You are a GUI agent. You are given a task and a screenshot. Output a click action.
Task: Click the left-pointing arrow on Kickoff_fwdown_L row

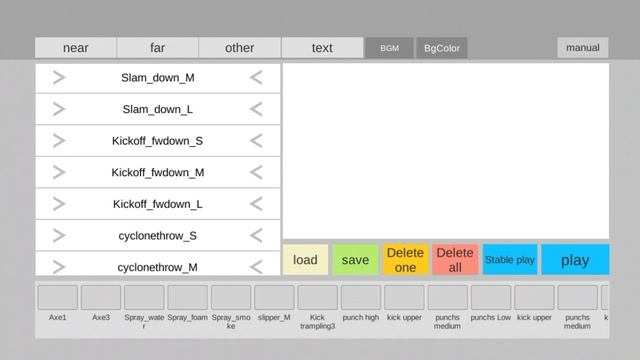(x=256, y=204)
